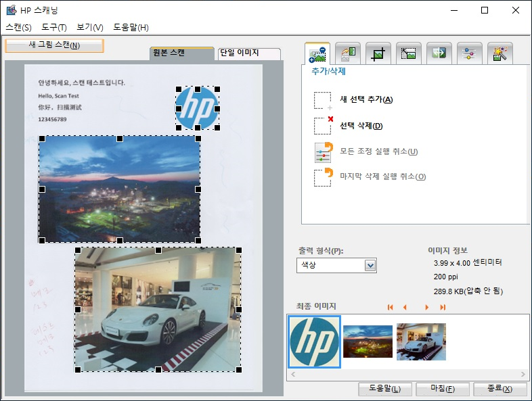Click 마지막 삭제 실행 취소(O) label
Viewport: 532px width, 401px height.
382,176
